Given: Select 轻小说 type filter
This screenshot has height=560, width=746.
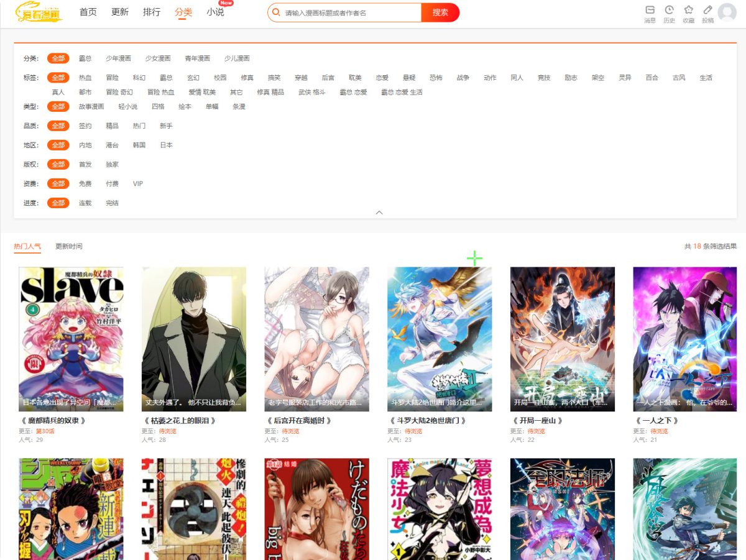Looking at the screenshot, I should 128,107.
